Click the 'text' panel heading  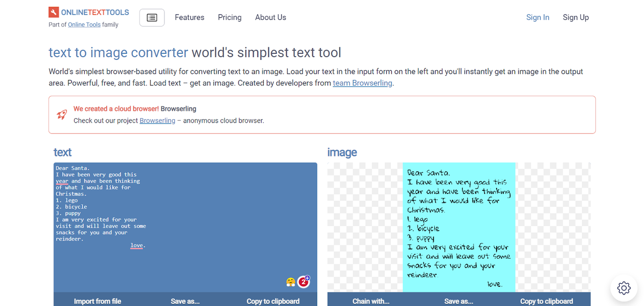(62, 152)
